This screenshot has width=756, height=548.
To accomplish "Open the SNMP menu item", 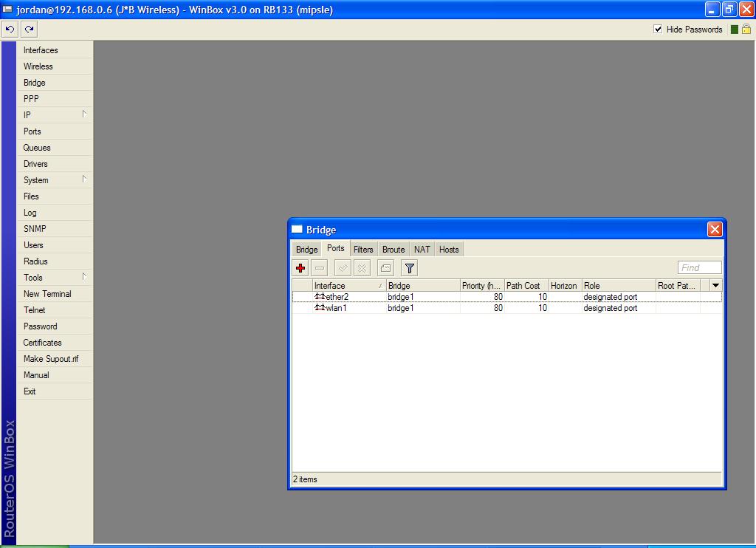I will (x=54, y=229).
